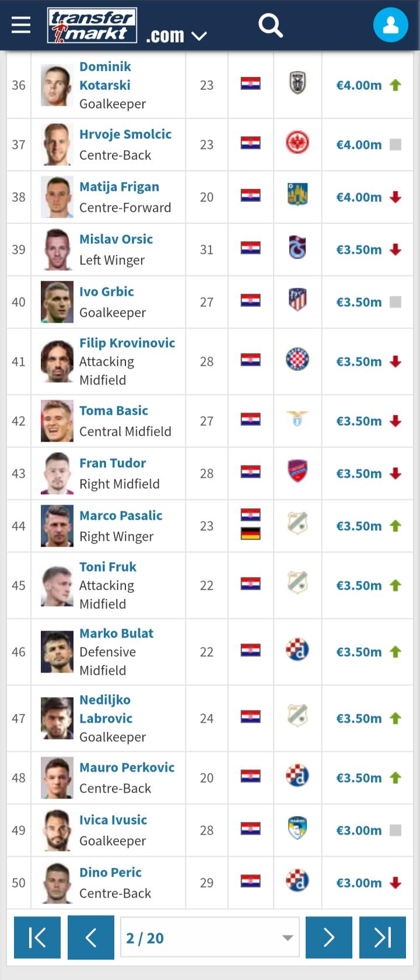The height and width of the screenshot is (980, 420).
Task: Click Toma Basic's €3.50m market value
Action: [359, 421]
